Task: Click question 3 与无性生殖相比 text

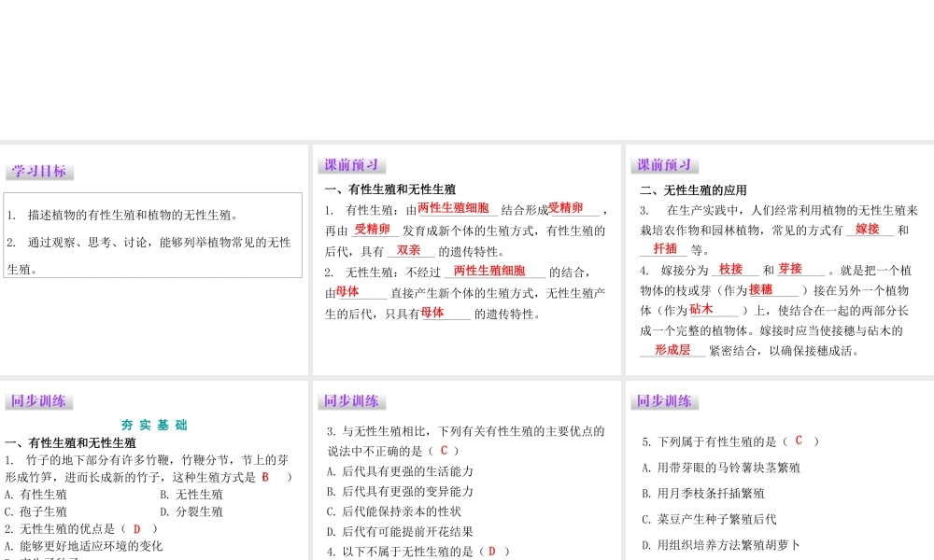Action: pyautogui.click(x=466, y=441)
